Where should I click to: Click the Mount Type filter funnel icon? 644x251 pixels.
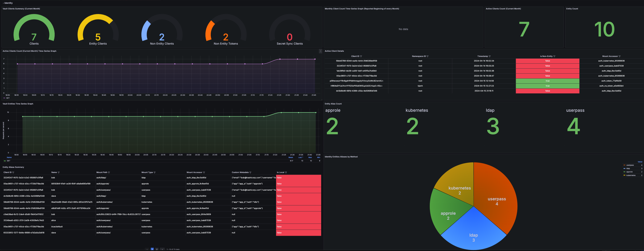[155, 172]
